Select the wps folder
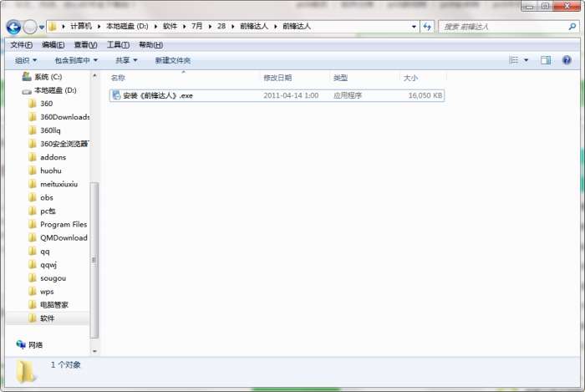This screenshot has width=585, height=392. 47,292
